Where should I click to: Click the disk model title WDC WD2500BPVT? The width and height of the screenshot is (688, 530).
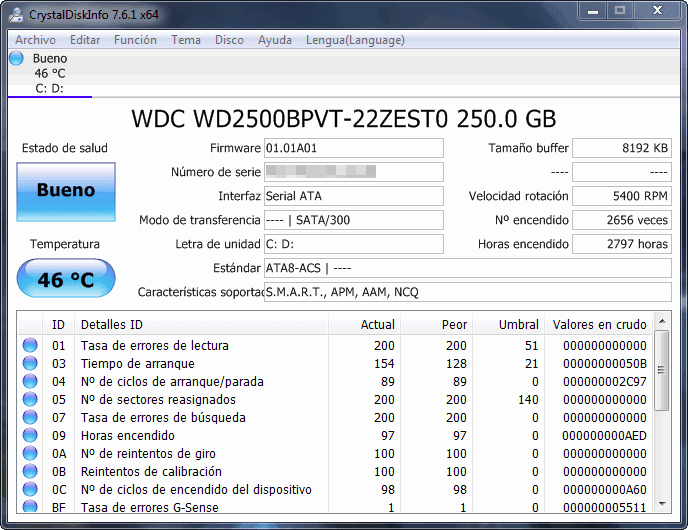pyautogui.click(x=344, y=119)
